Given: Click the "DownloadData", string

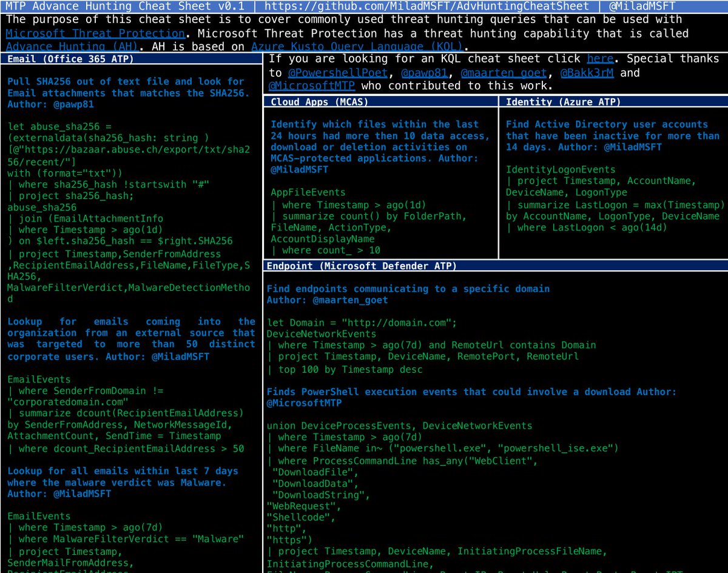Looking at the screenshot, I should (315, 484).
